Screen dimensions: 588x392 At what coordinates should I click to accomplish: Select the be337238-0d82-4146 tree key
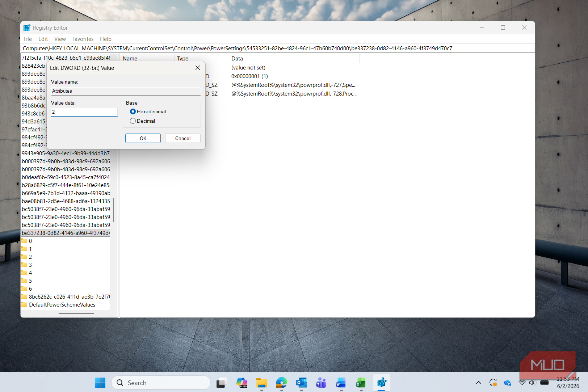66,233
